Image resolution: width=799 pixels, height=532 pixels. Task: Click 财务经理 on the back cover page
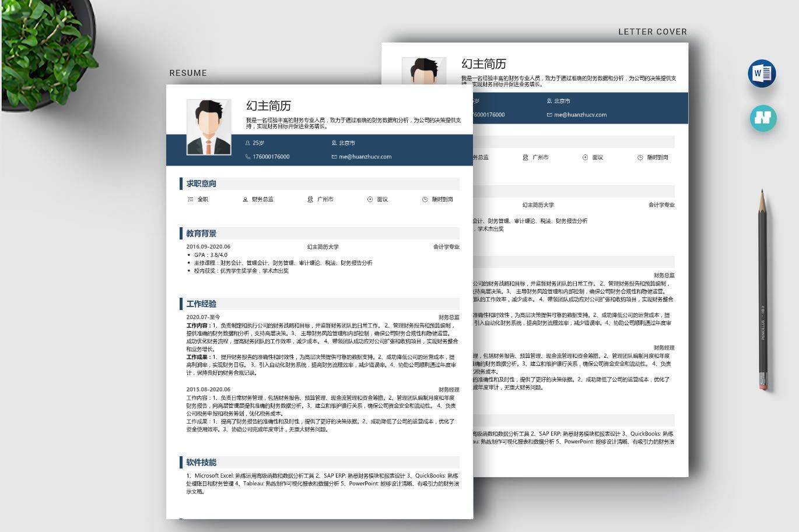664,348
